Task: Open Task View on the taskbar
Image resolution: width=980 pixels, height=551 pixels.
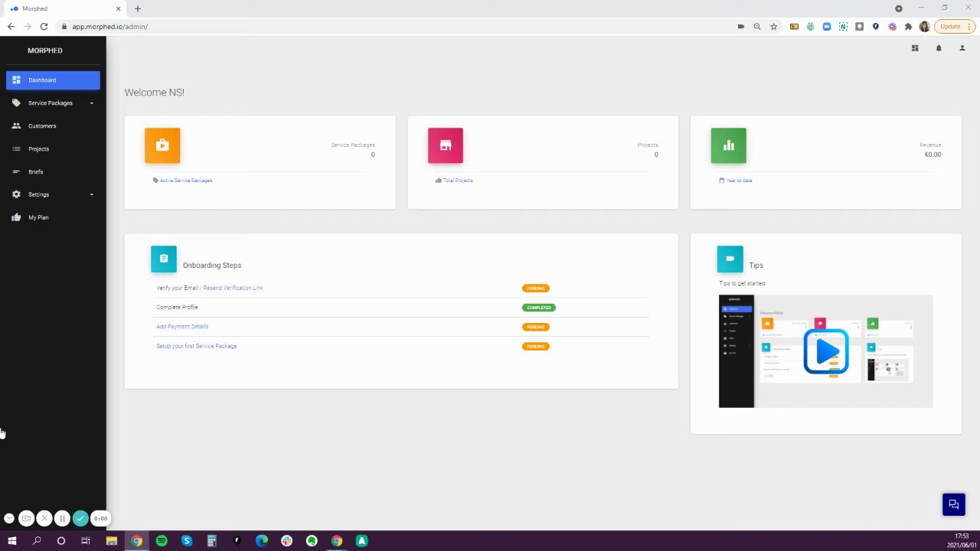Action: (86, 541)
